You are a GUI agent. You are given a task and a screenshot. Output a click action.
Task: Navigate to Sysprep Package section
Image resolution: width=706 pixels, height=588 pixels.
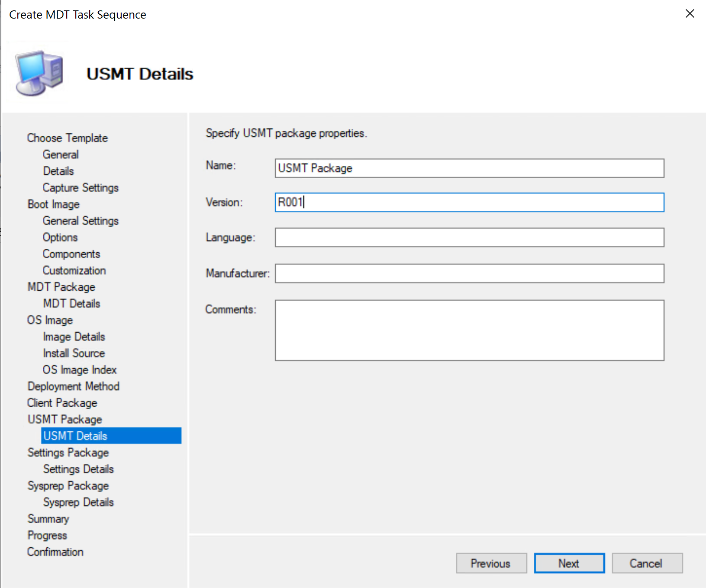click(x=68, y=485)
